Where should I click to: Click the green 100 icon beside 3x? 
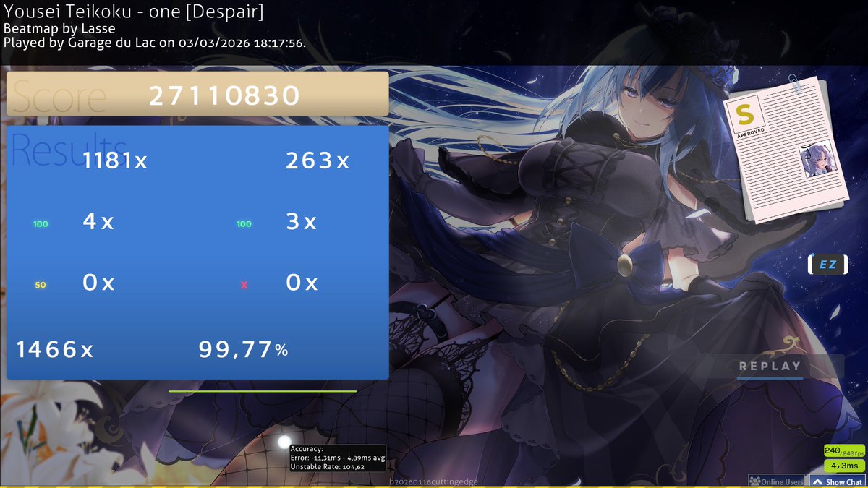point(244,224)
